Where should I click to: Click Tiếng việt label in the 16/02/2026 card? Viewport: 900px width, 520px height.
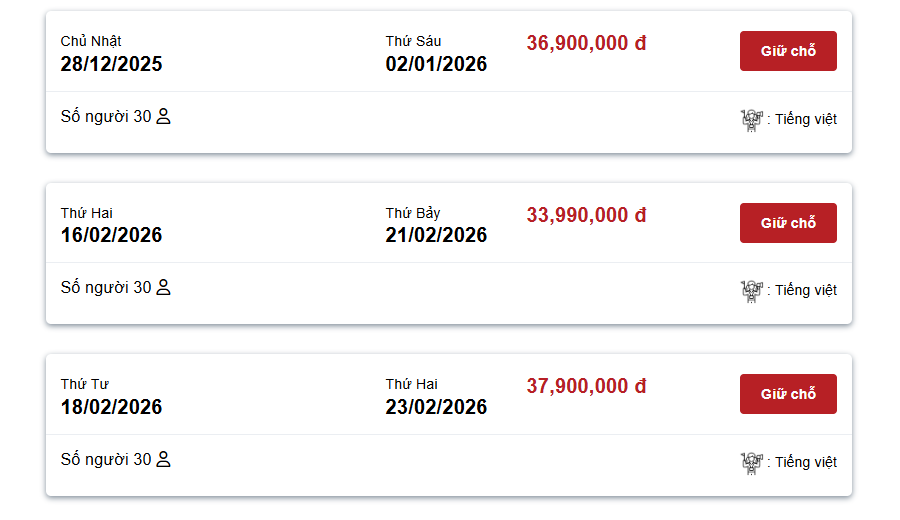pyautogui.click(x=806, y=290)
